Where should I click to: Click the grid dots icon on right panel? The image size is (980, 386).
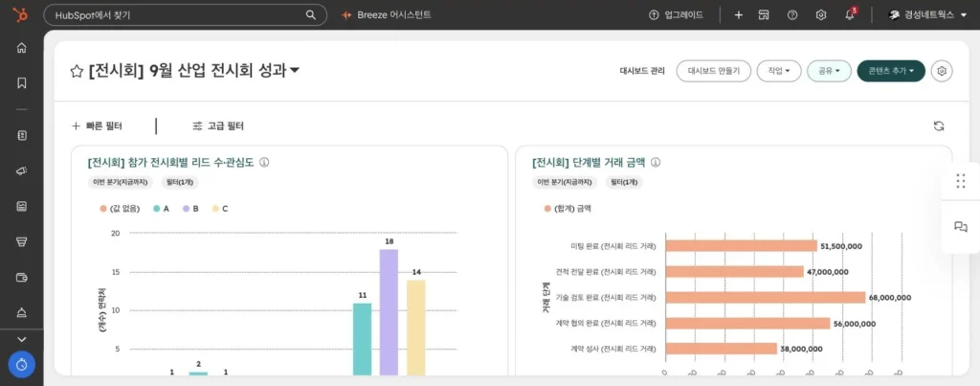click(961, 181)
